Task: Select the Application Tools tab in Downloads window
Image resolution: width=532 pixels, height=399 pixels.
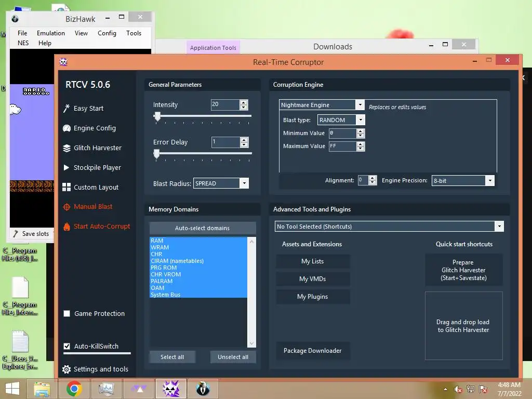Action: [213, 48]
